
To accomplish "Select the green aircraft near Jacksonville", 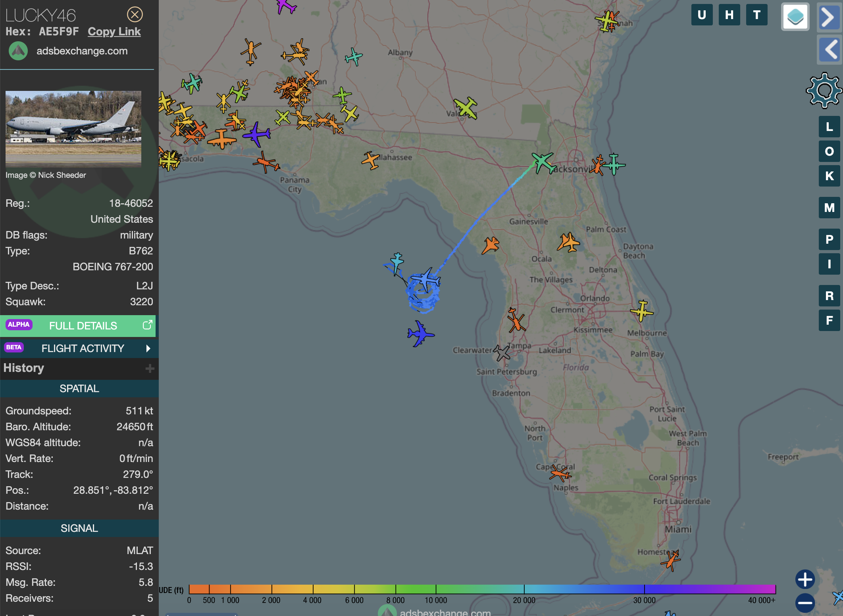I will click(x=543, y=162).
